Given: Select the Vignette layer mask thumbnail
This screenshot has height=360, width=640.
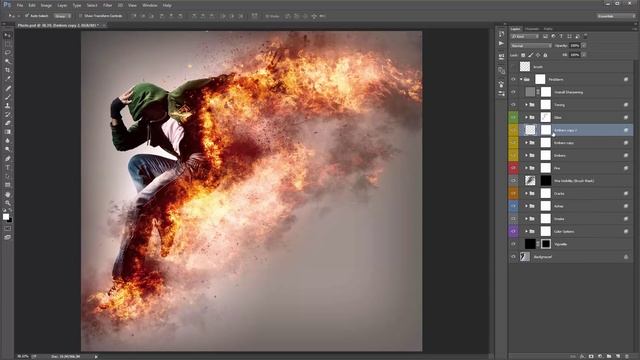Looking at the screenshot, I should pyautogui.click(x=546, y=244).
